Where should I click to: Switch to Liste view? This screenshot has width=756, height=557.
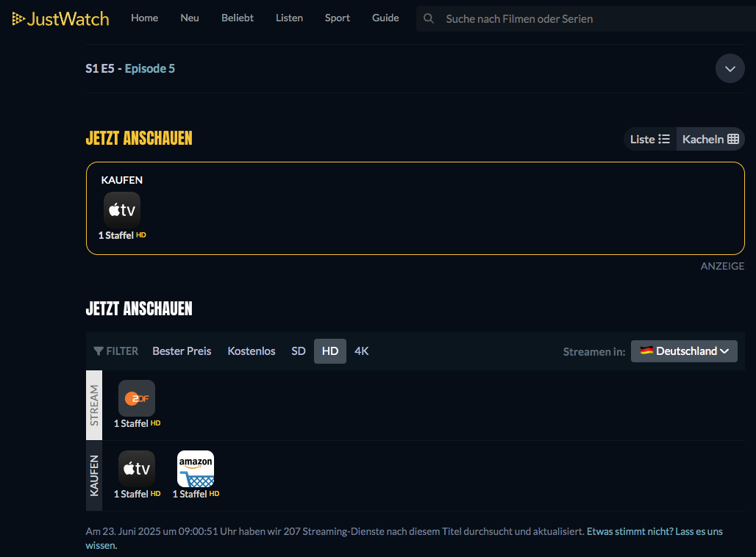point(649,139)
